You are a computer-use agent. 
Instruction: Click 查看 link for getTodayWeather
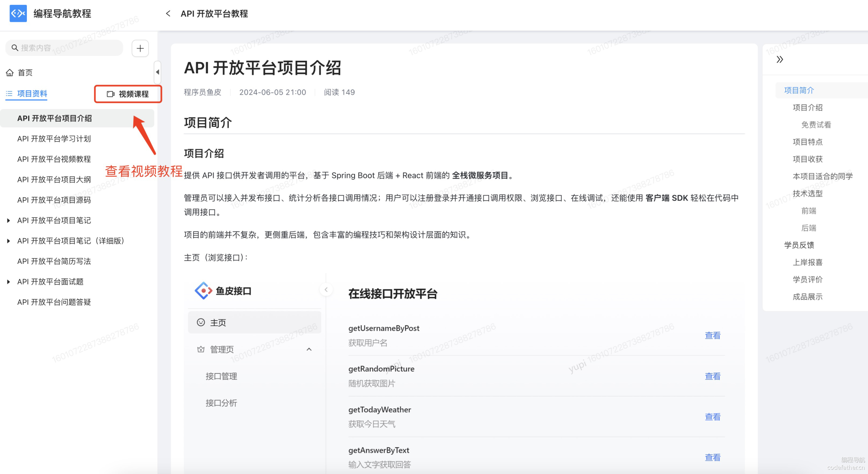[713, 417]
